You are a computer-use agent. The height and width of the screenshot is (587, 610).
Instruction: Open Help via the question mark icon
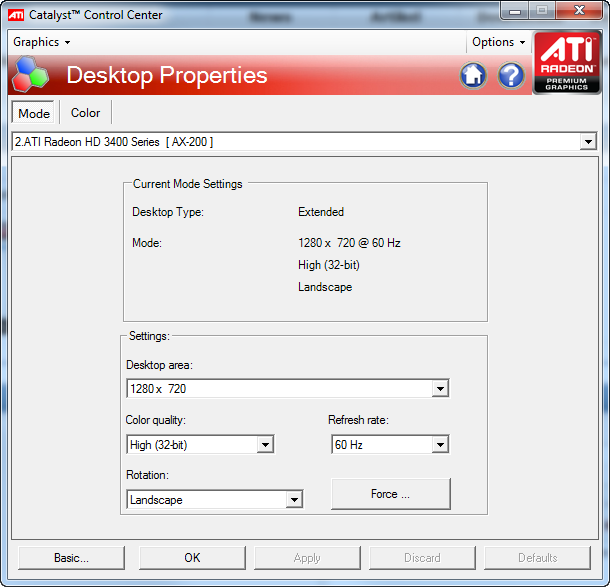click(x=511, y=75)
